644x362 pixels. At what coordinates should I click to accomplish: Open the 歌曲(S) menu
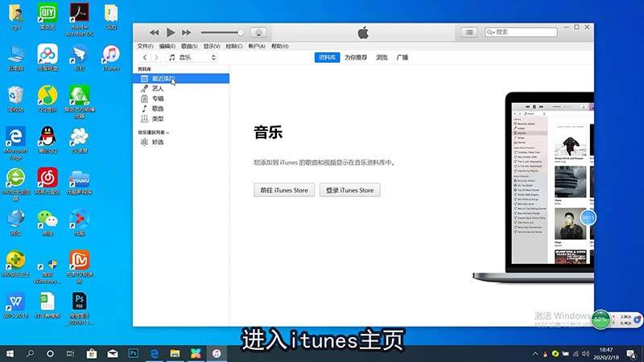click(189, 47)
